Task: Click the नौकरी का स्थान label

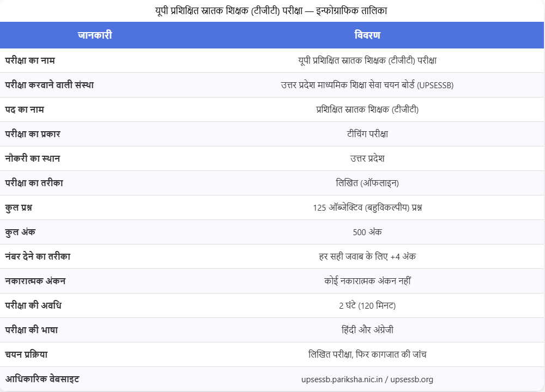Action: [33, 158]
